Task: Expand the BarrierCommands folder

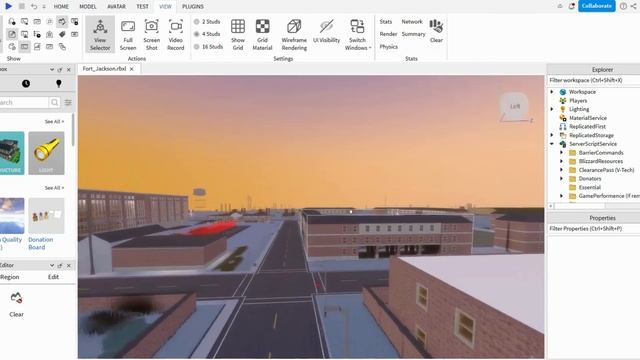Action: 561,153
